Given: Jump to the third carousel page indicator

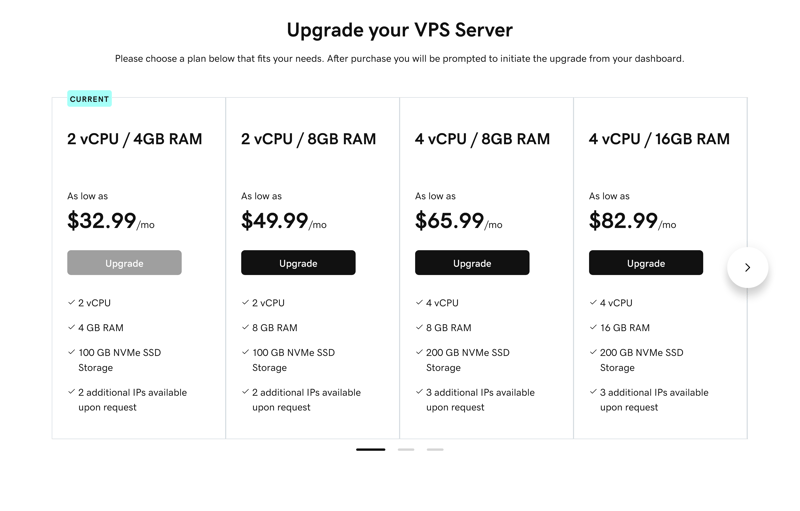Looking at the screenshot, I should 435,450.
